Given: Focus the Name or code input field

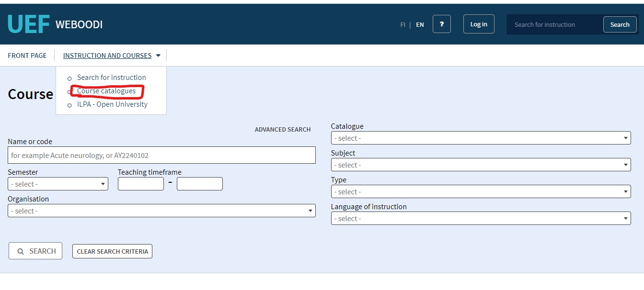Looking at the screenshot, I should click(161, 155).
